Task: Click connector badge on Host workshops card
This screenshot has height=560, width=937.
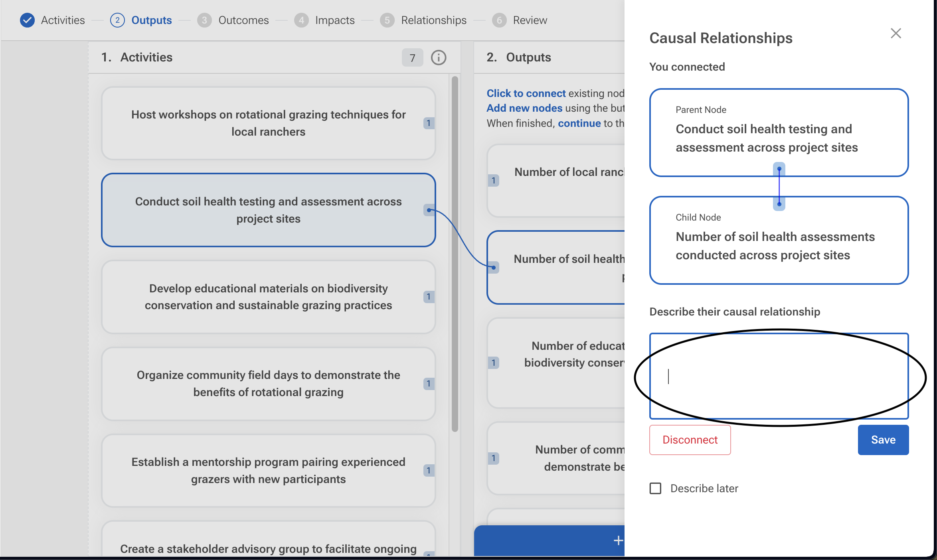Action: tap(429, 123)
